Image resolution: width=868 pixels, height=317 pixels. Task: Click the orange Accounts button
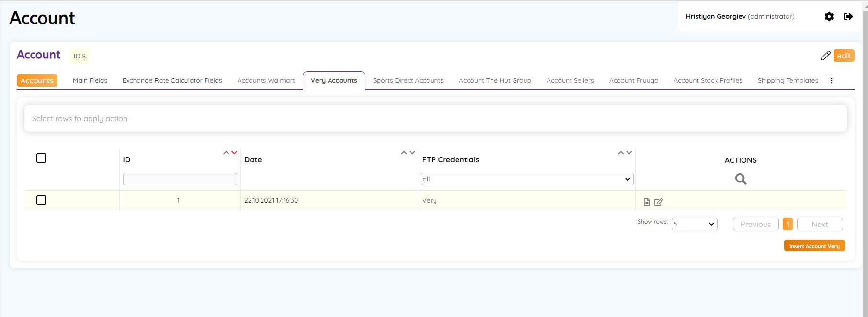tap(37, 80)
